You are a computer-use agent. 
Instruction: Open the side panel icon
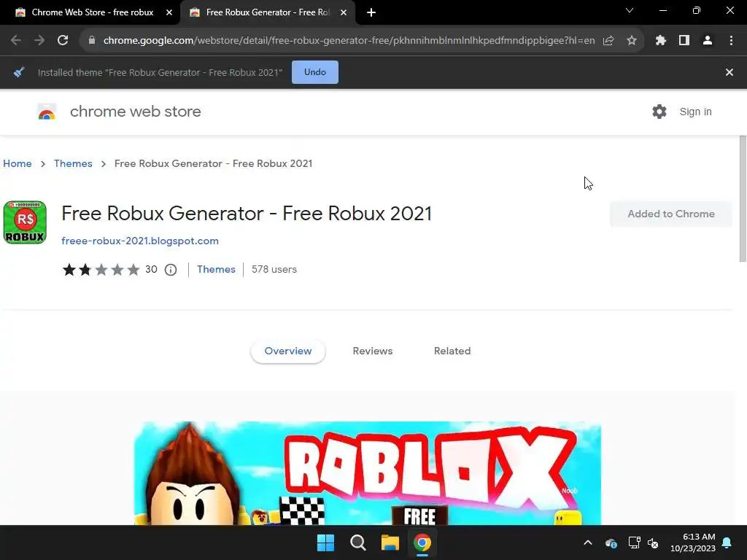pyautogui.click(x=684, y=41)
